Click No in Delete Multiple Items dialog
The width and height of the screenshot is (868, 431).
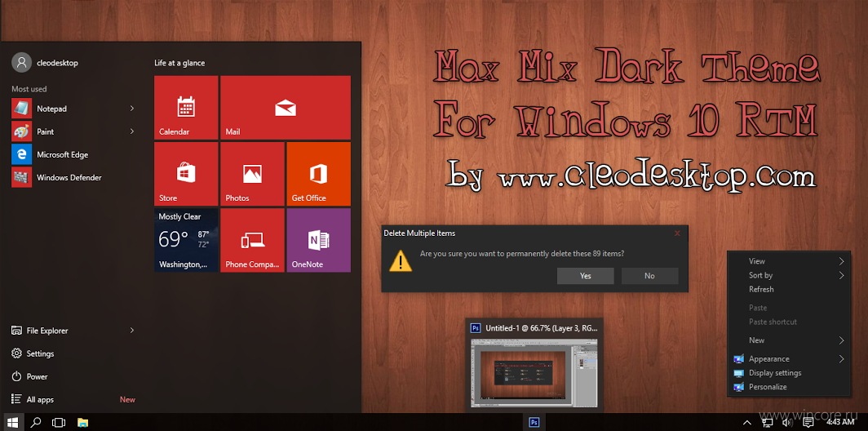(649, 276)
